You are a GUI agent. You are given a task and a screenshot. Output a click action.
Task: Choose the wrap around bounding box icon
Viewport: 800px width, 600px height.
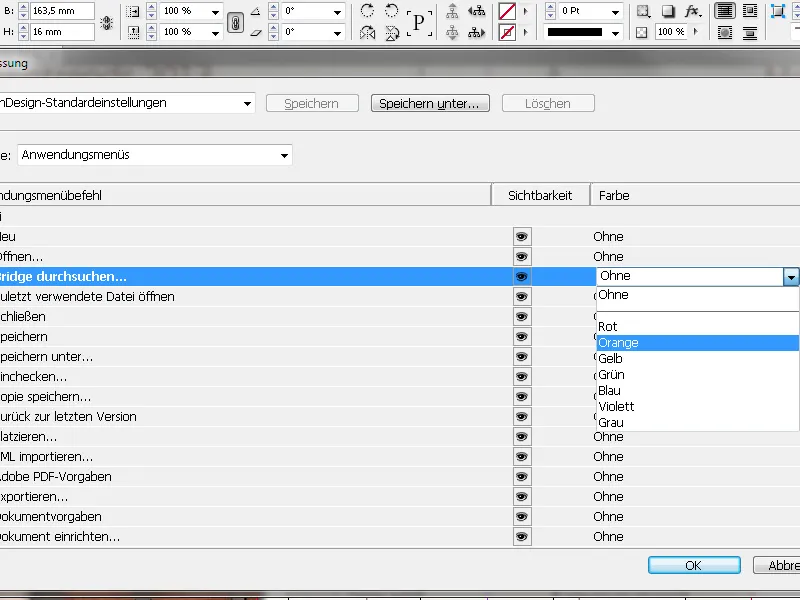749,11
